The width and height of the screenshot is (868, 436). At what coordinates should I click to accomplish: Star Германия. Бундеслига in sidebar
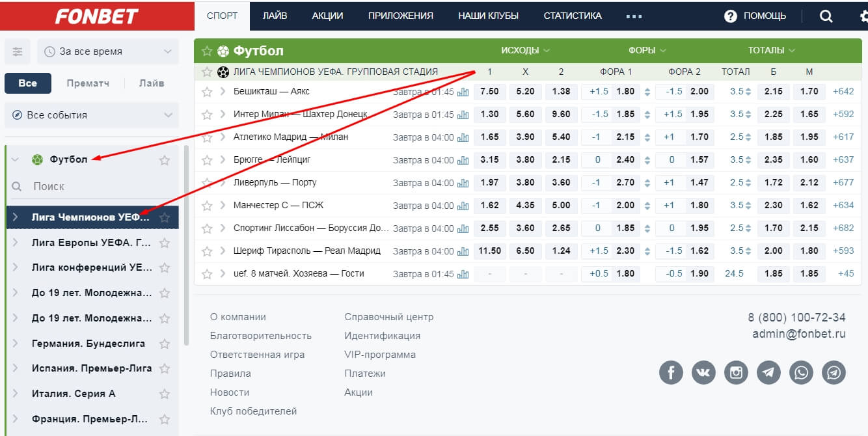tap(165, 344)
